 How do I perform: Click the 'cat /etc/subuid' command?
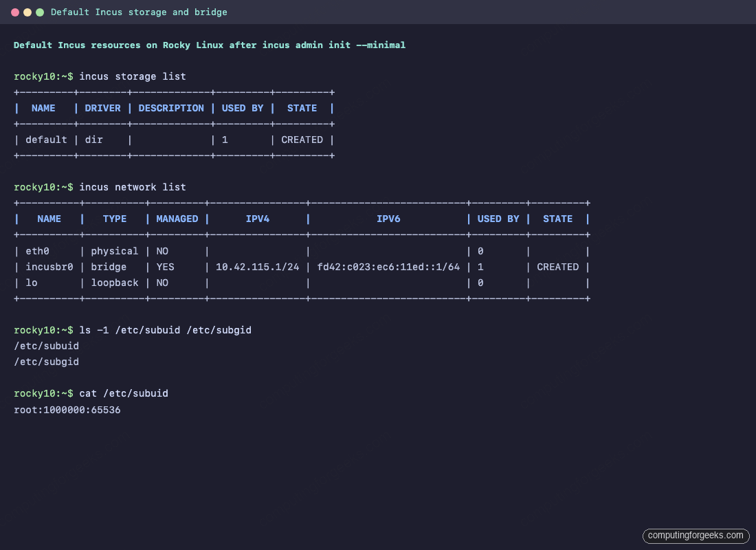click(x=124, y=393)
